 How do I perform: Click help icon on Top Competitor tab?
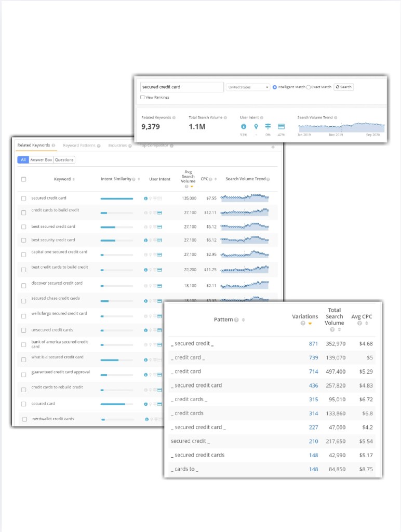click(x=171, y=146)
